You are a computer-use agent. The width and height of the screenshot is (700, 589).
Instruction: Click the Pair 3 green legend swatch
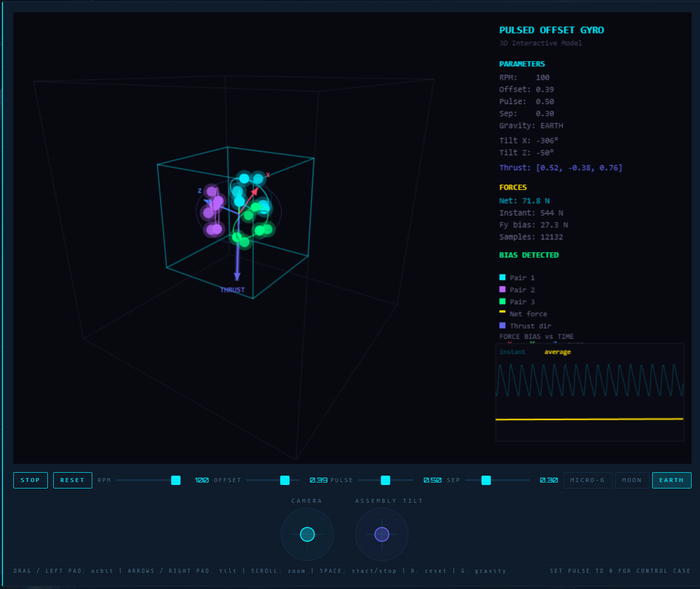502,301
